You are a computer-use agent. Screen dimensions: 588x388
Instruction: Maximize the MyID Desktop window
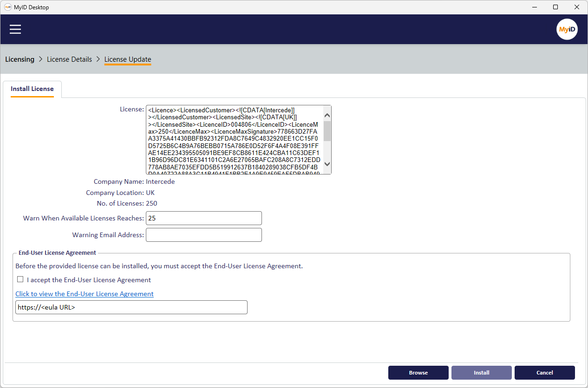click(x=555, y=7)
